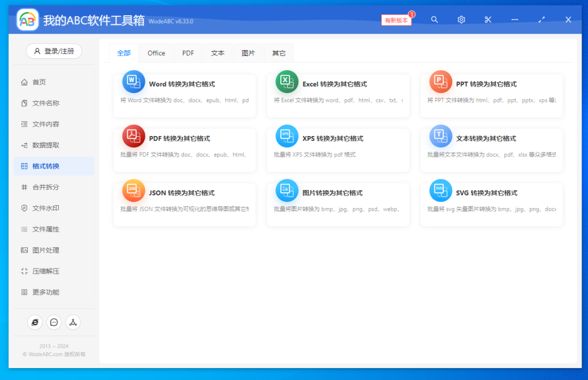Click description starting '批量将 JSON 文件转换为'
This screenshot has height=380, width=588.
[x=185, y=209]
